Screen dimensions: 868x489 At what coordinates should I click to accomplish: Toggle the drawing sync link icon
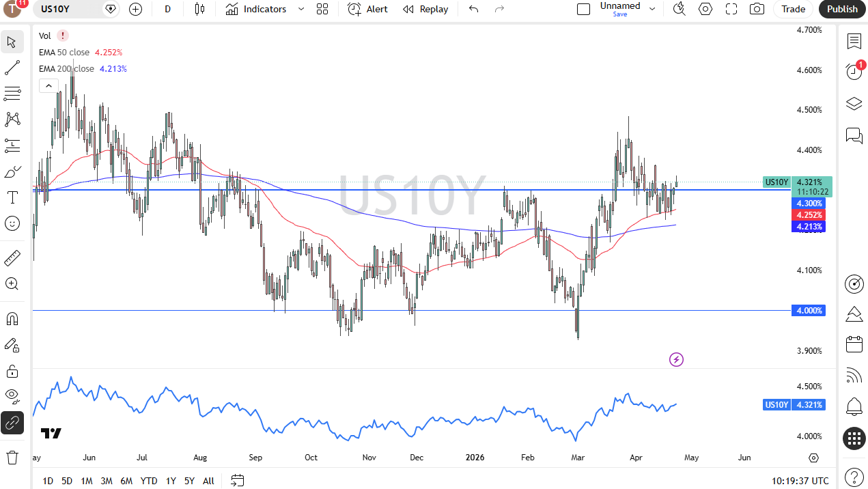click(x=12, y=423)
